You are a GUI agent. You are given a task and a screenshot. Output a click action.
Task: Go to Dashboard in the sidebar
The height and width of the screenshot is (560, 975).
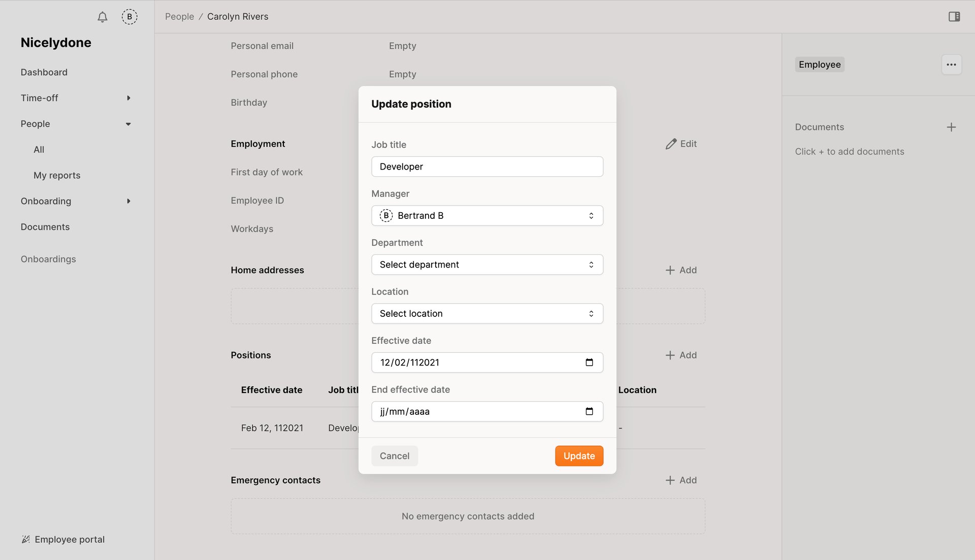[x=44, y=72]
